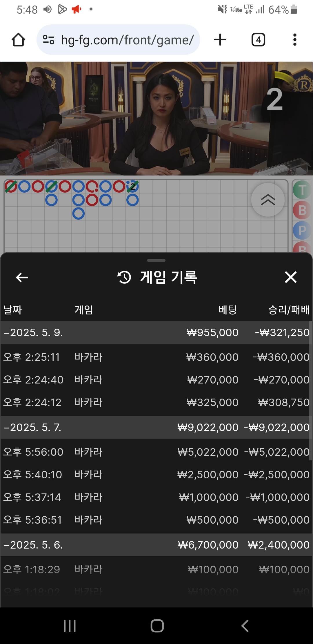Tap the history clock icon beside 게임 기록

point(124,277)
